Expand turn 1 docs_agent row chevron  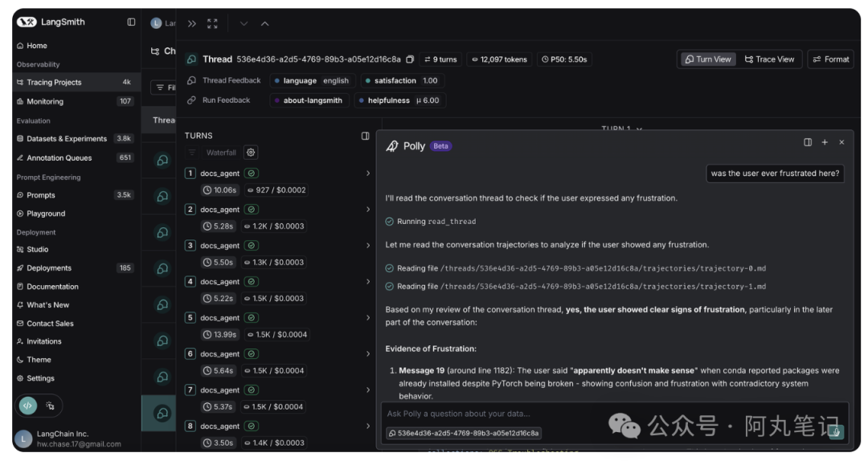click(x=368, y=173)
